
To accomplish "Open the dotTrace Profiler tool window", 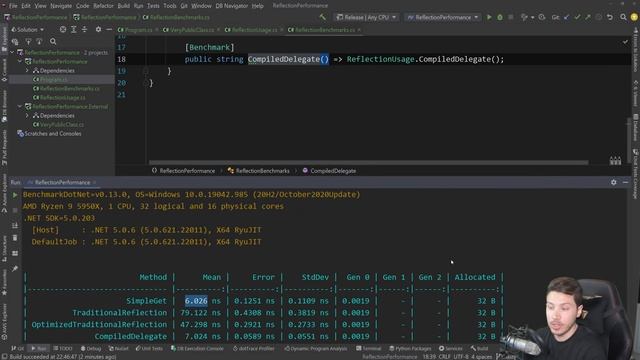I will pyautogui.click(x=254, y=349).
